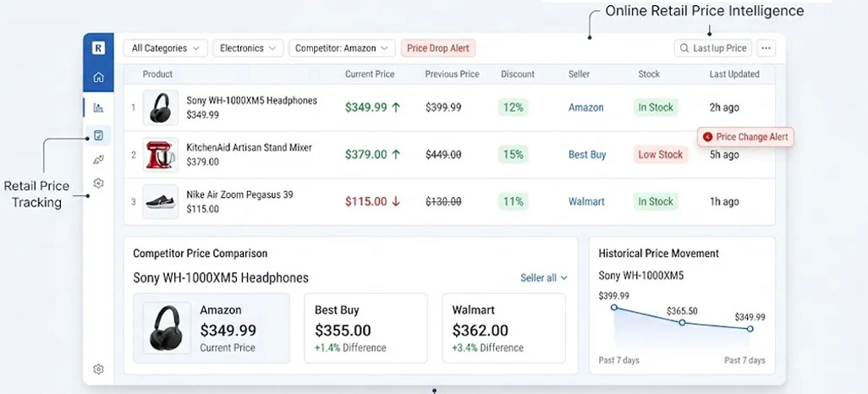Image resolution: width=868 pixels, height=394 pixels.
Task: Click the Low Stock badge
Action: pyautogui.click(x=661, y=155)
